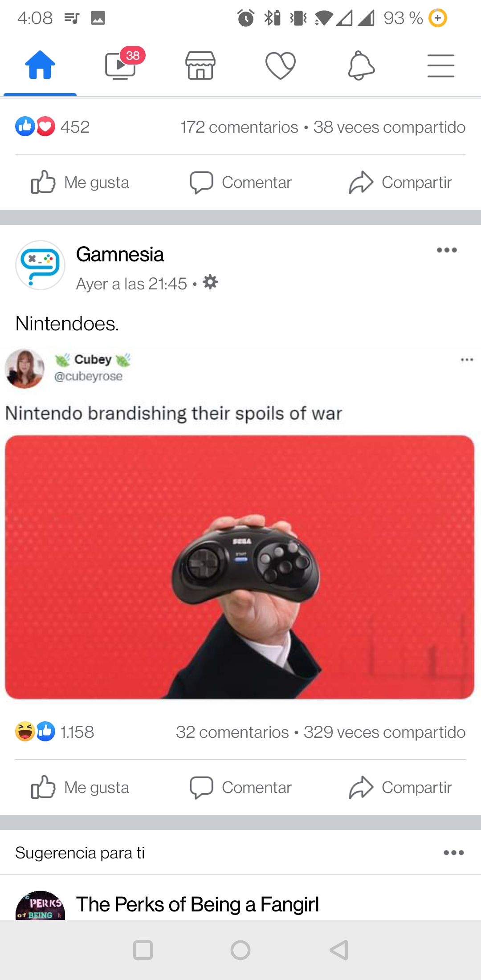This screenshot has width=481, height=980.
Task: Open Gamnesia post options three dots
Action: [447, 250]
